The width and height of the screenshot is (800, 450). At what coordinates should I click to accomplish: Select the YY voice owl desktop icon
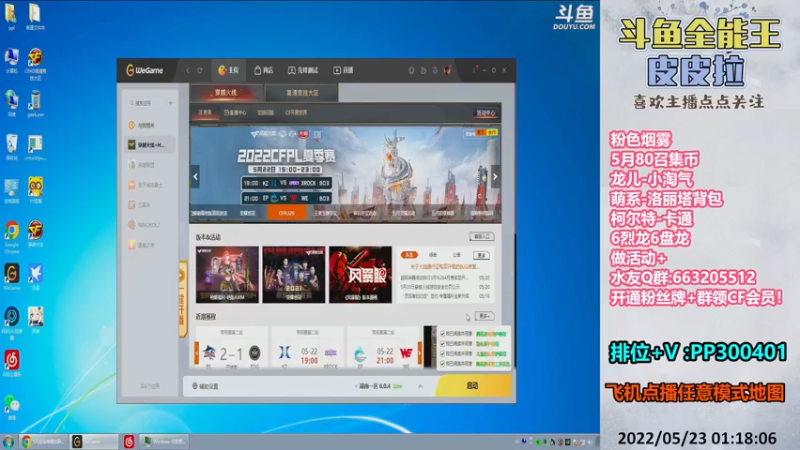point(35,190)
